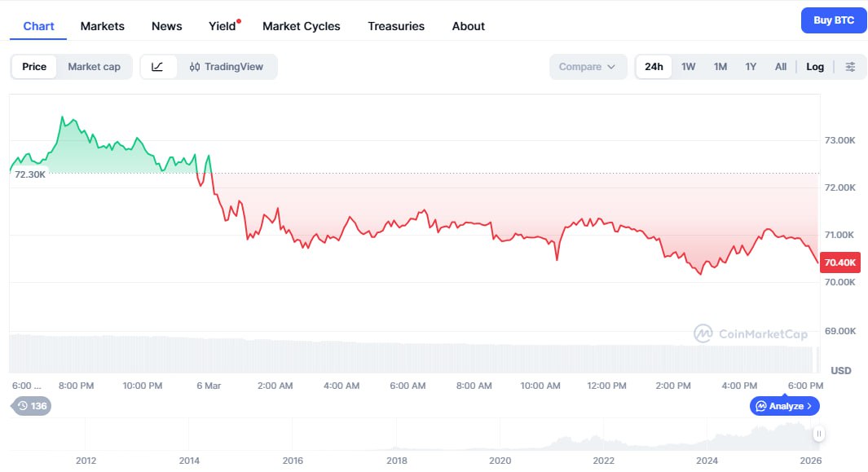The width and height of the screenshot is (868, 472).
Task: Open the Market Cycles tab
Action: click(x=302, y=26)
